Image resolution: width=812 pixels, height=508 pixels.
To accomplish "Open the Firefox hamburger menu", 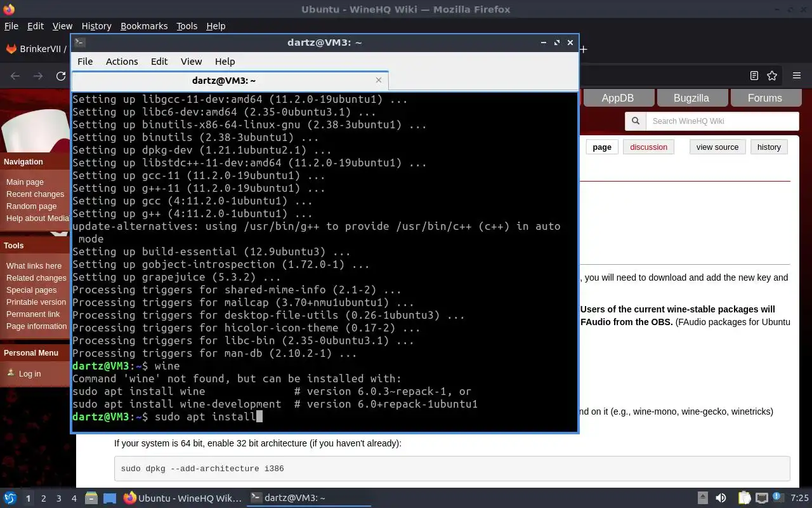I will pos(797,76).
